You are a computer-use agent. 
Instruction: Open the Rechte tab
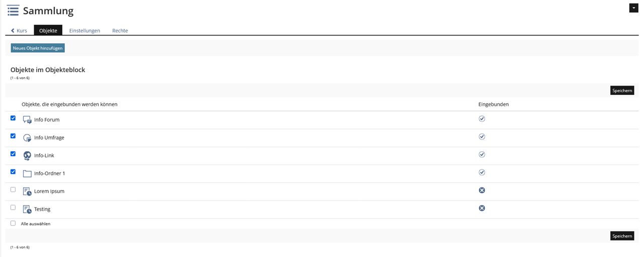click(120, 31)
